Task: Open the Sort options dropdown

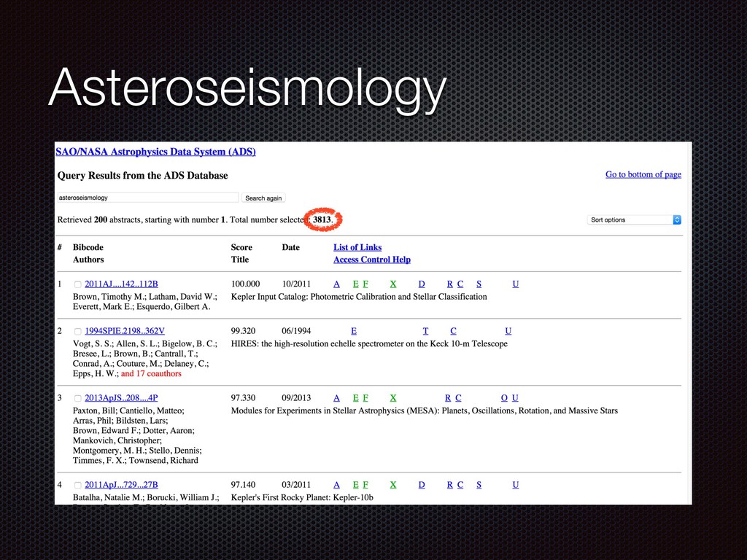Action: (x=634, y=219)
